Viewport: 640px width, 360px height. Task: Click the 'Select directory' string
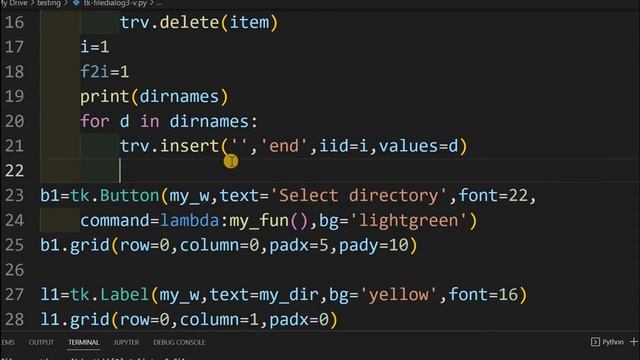point(359,196)
